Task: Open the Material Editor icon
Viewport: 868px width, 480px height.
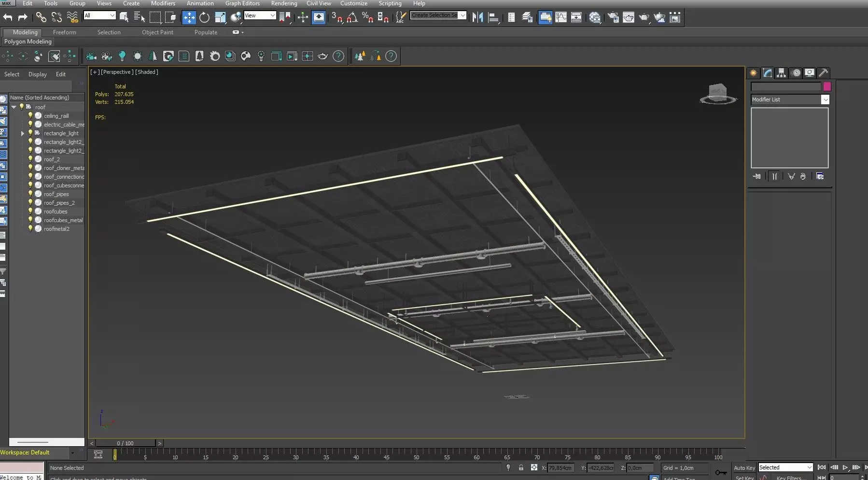Action: coord(595,17)
